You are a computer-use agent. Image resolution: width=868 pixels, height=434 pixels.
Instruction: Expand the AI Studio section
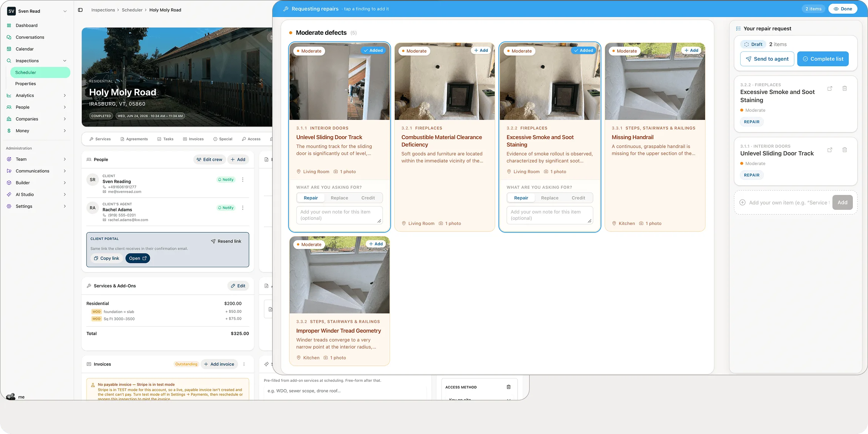pos(65,195)
